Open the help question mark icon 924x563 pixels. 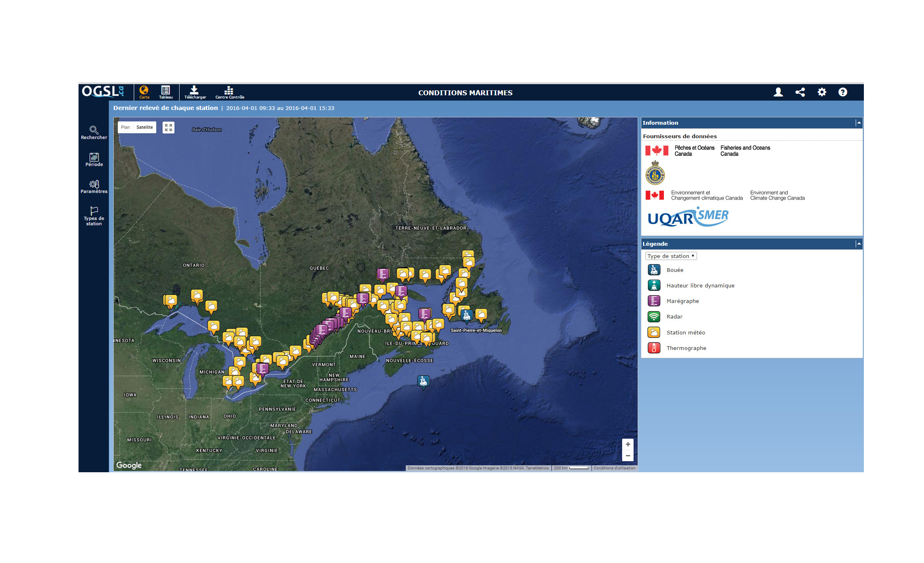pyautogui.click(x=843, y=92)
